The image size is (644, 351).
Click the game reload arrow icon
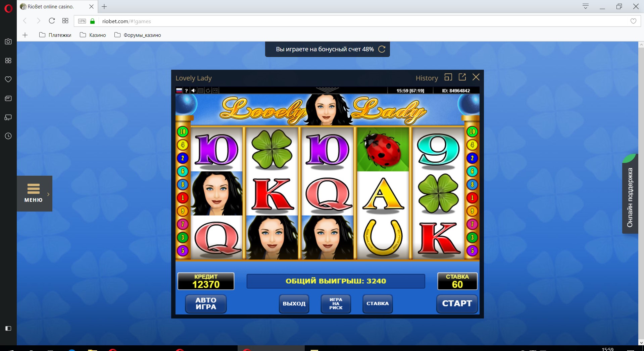tap(208, 91)
